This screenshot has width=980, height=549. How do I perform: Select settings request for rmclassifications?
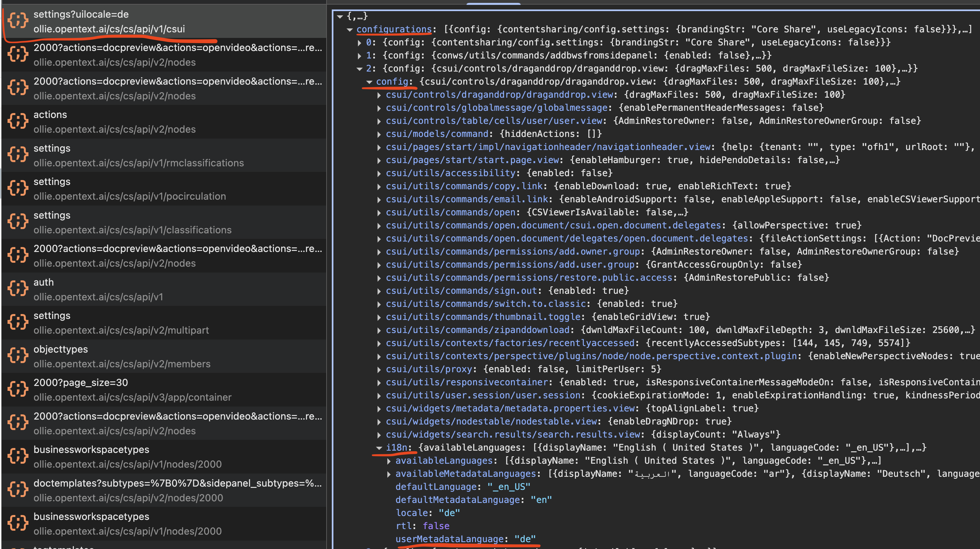coord(164,155)
